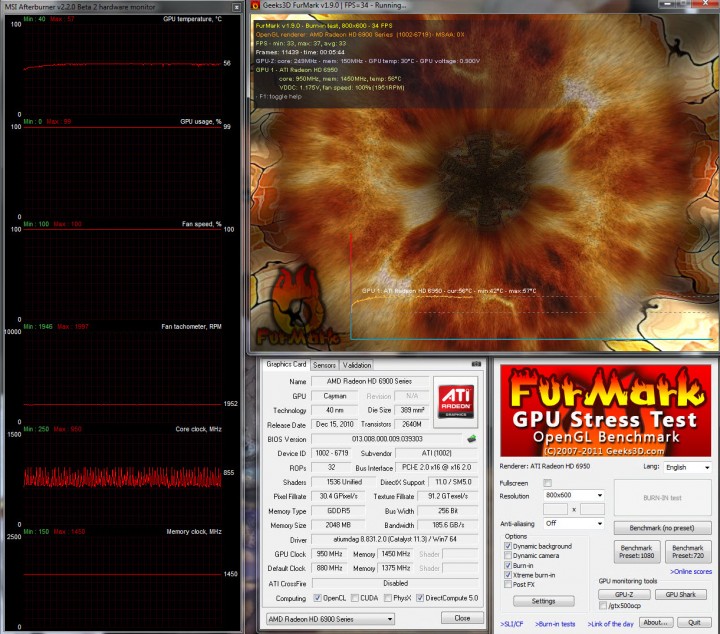Click Memory Size '2048 MB' field
This screenshot has height=634, width=720.
click(338, 525)
